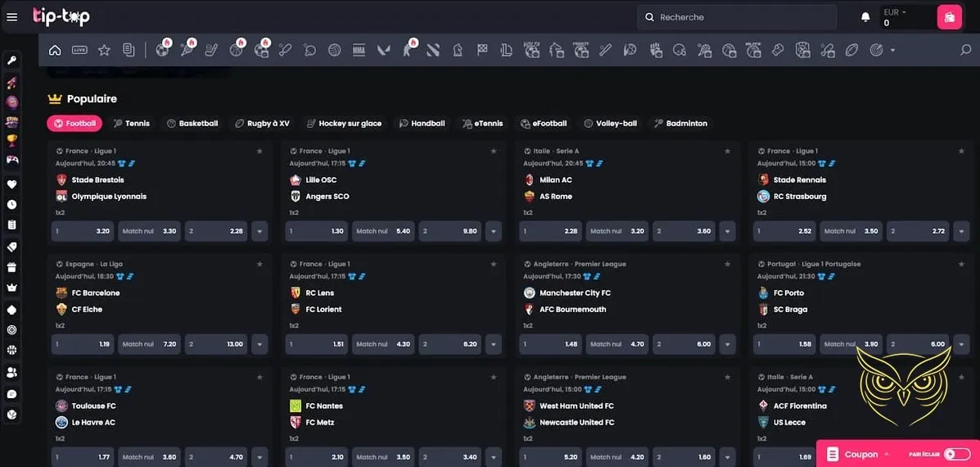Image resolution: width=980 pixels, height=467 pixels.
Task: Switch to the Tennis tab
Action: [131, 124]
